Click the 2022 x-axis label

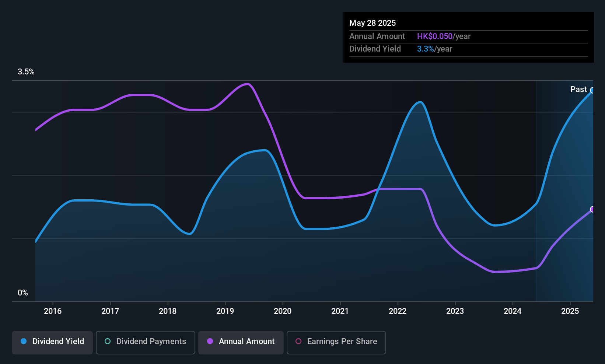(x=398, y=311)
